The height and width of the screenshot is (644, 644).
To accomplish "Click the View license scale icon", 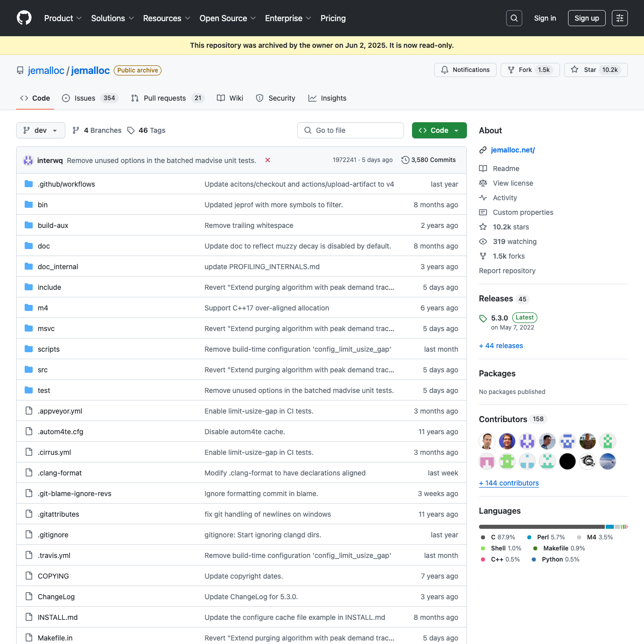I will coord(483,183).
